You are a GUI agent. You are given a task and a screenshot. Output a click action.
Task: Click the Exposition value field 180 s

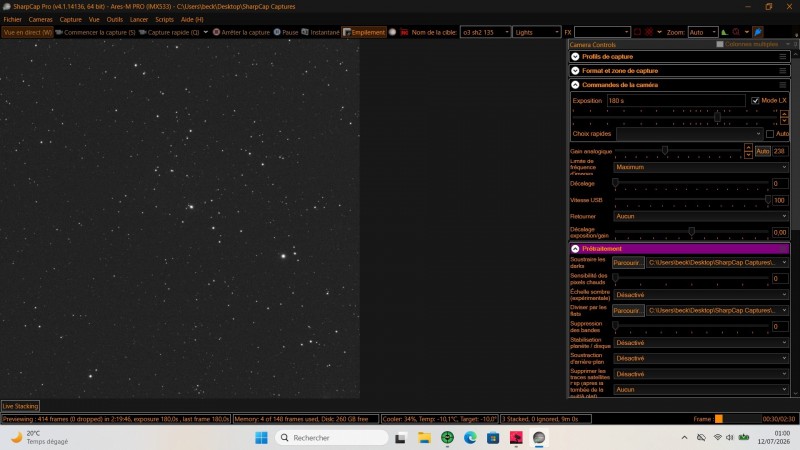pyautogui.click(x=677, y=101)
